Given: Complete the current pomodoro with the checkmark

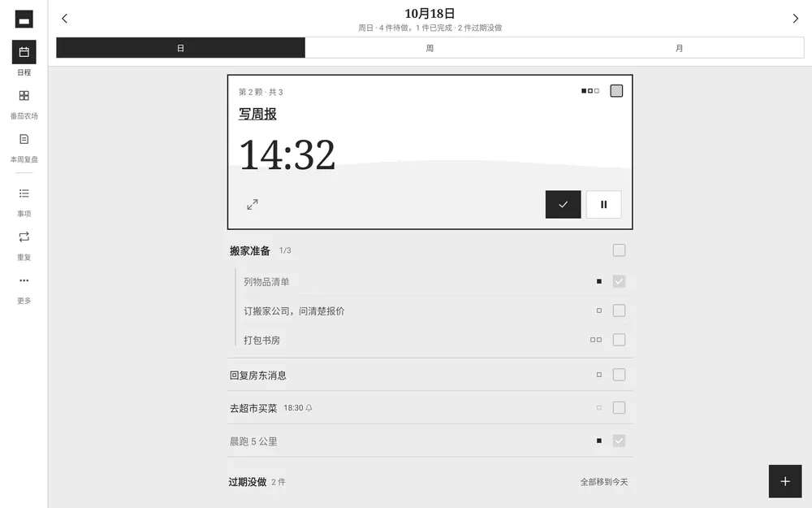Looking at the screenshot, I should tap(563, 204).
